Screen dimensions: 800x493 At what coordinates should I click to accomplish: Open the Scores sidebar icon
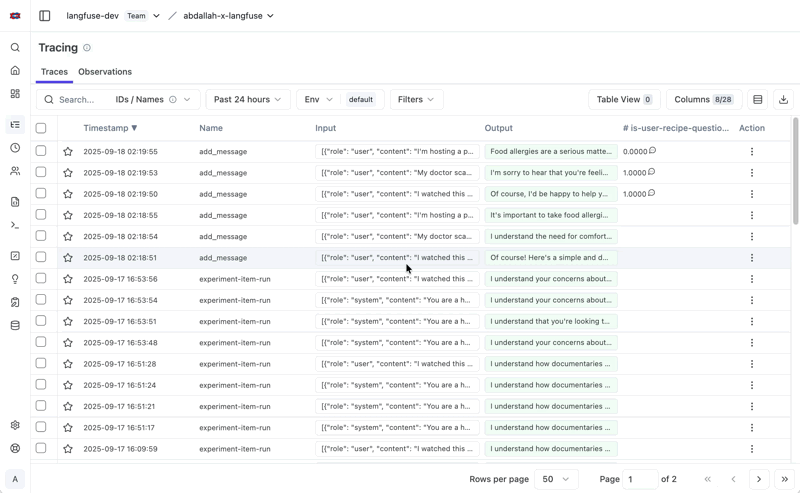click(15, 256)
